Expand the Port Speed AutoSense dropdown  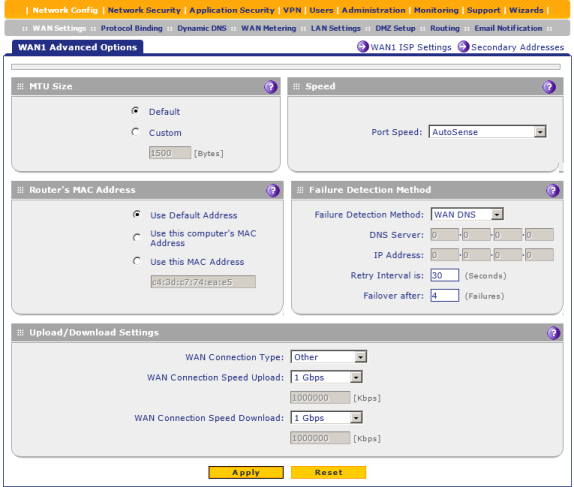coord(487,132)
